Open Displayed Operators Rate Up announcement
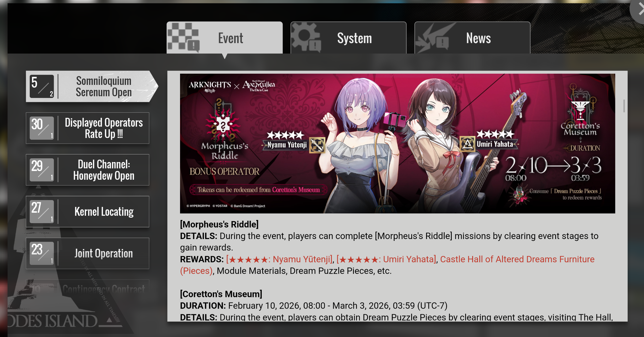The height and width of the screenshot is (337, 644). tap(87, 128)
